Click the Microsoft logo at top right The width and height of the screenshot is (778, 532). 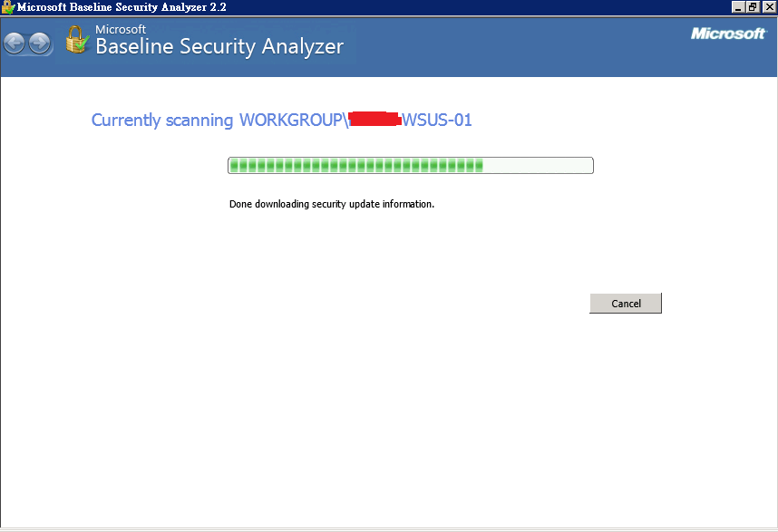click(731, 32)
